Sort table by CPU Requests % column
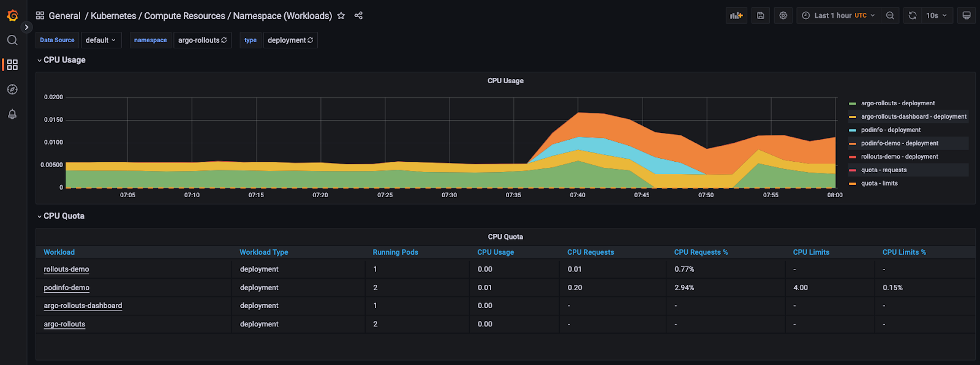The image size is (980, 365). [701, 252]
